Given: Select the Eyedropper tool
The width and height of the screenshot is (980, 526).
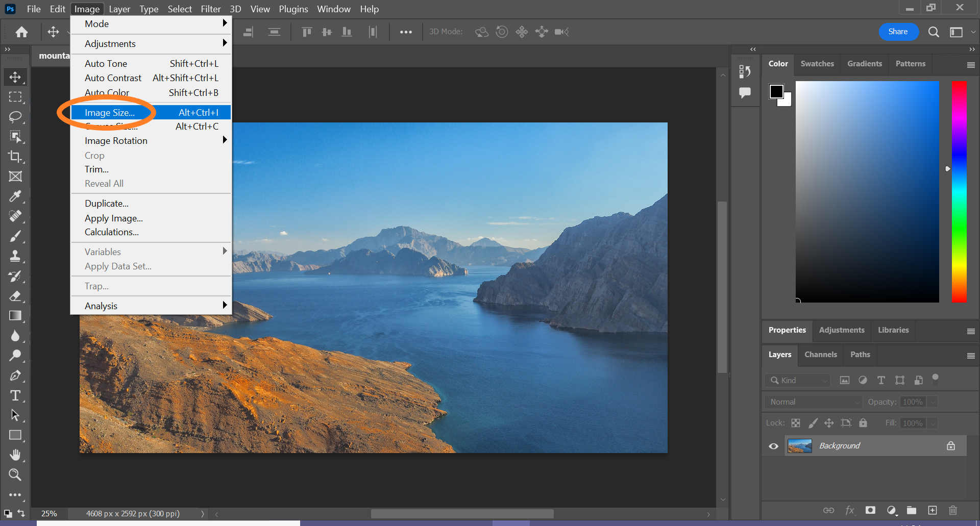Looking at the screenshot, I should tap(15, 196).
